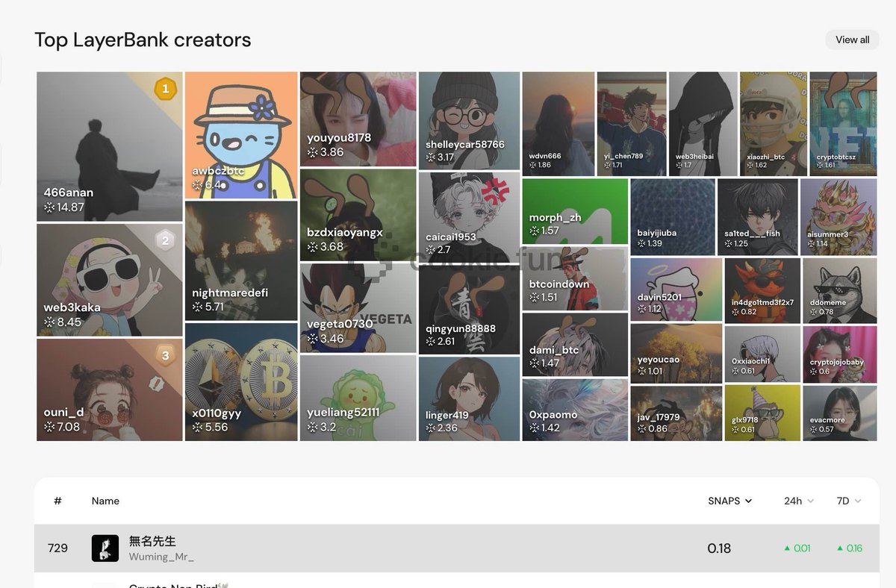Viewport: 896px width, 588px height.
Task: Open the morph_zh green tile
Action: pos(575,211)
